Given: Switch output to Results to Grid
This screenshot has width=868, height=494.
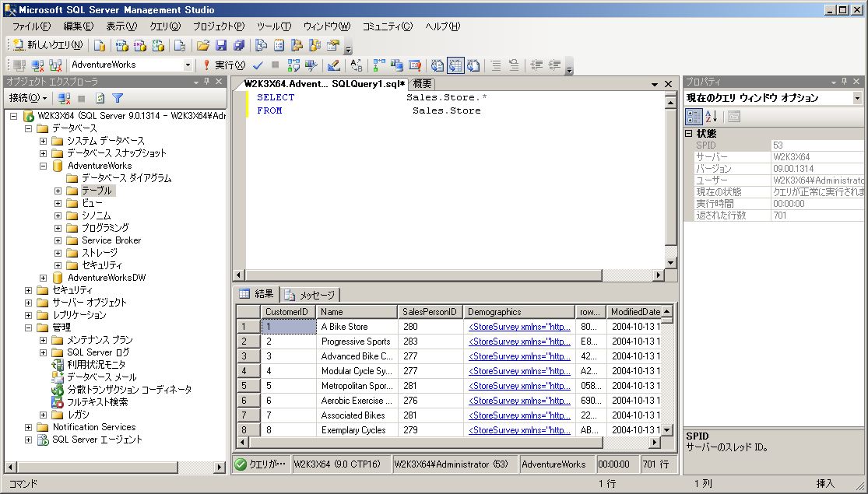Looking at the screenshot, I should pyautogui.click(x=455, y=65).
